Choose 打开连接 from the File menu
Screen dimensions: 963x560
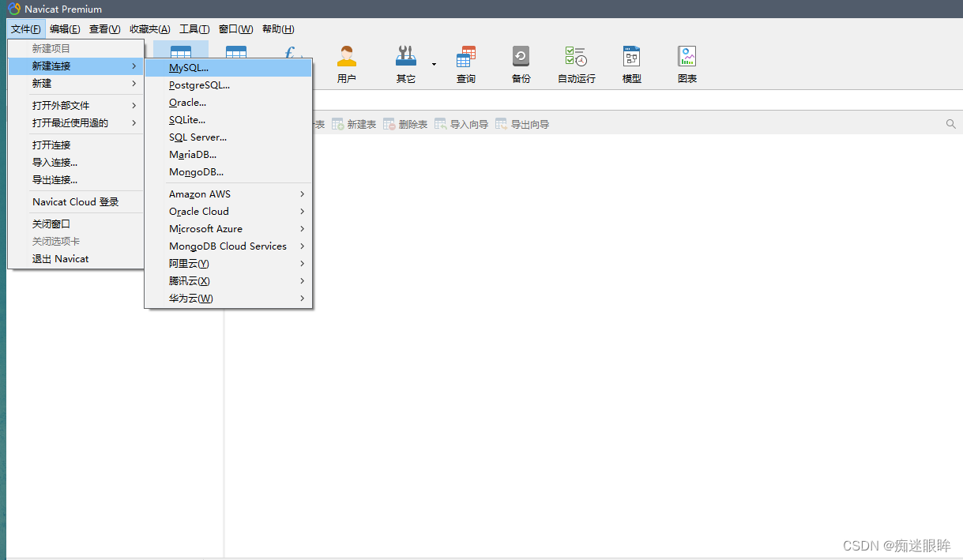point(76,145)
